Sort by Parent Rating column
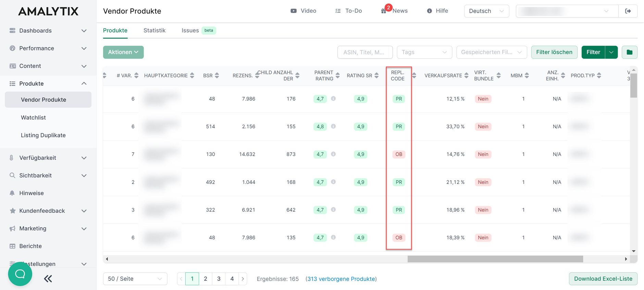Image resolution: width=644 pixels, height=290 pixels. coord(337,75)
